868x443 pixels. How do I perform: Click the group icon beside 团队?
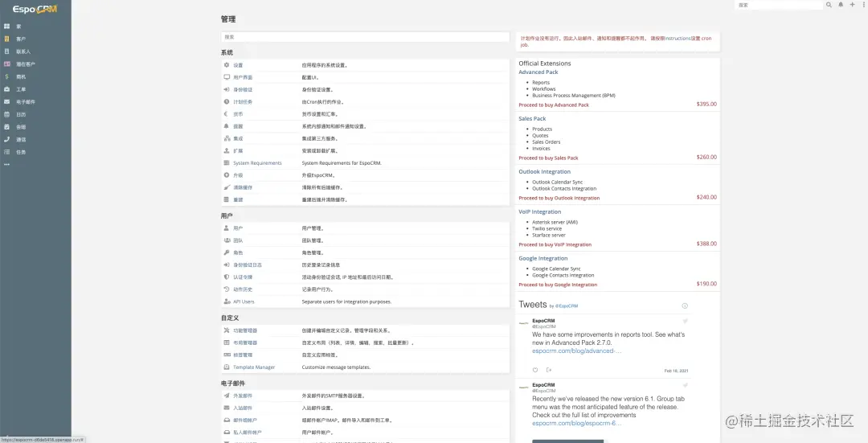227,240
